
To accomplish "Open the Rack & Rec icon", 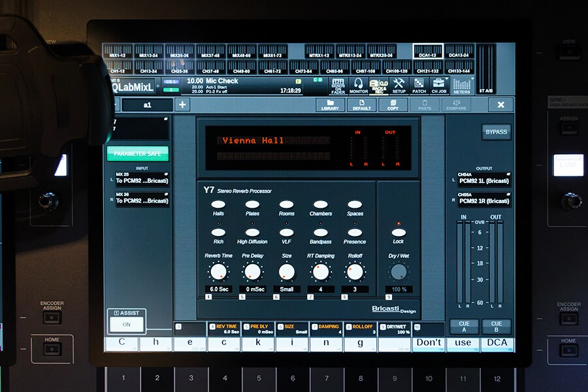I will 378,86.
